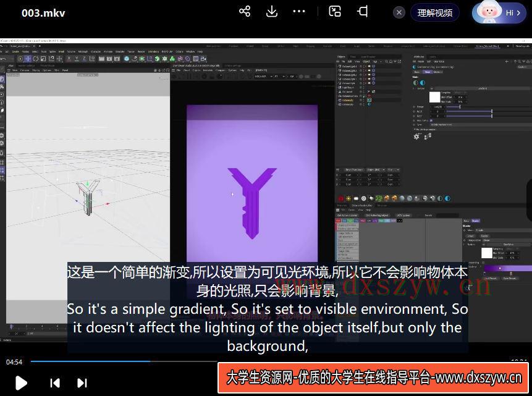Image resolution: width=532 pixels, height=396 pixels.
Task: Open the Size dropdown in coordinate manager
Action: click(x=394, y=170)
